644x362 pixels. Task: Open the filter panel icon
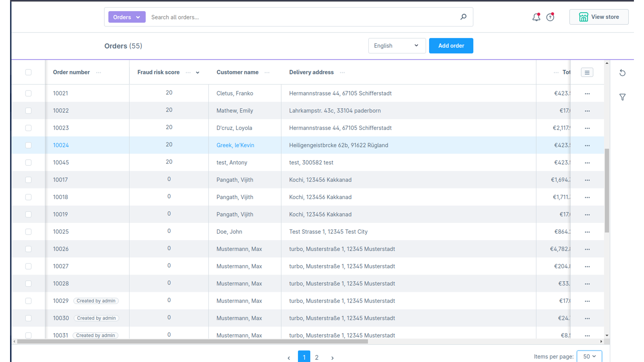pos(622,97)
